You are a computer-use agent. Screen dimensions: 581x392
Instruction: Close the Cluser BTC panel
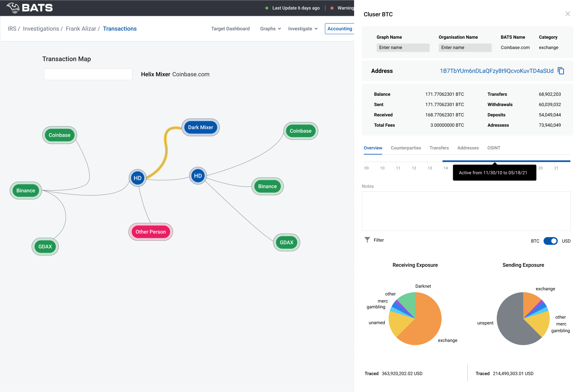click(x=567, y=14)
